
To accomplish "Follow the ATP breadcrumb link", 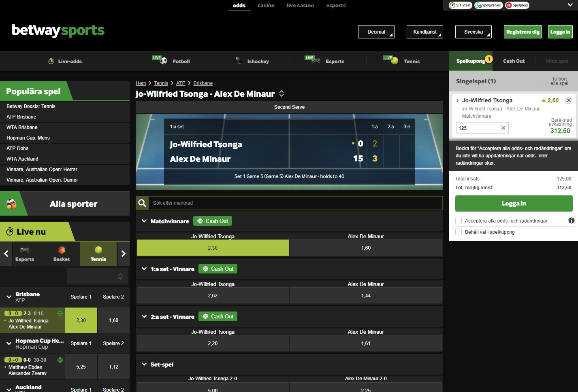I will [181, 83].
